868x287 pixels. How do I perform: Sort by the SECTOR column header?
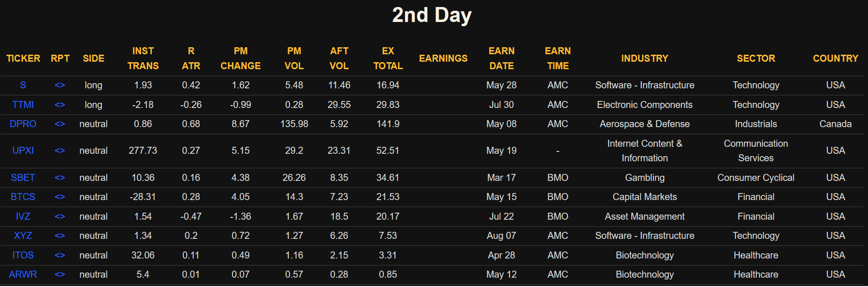756,58
